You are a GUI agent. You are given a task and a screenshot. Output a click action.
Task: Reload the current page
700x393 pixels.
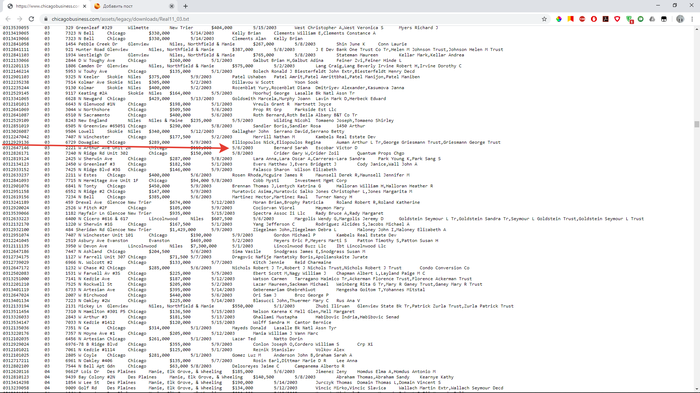pos(31,19)
